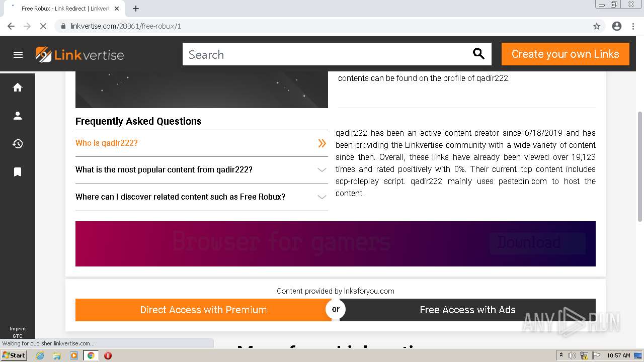Click the Search input field
This screenshot has height=362, width=644.
click(x=327, y=54)
